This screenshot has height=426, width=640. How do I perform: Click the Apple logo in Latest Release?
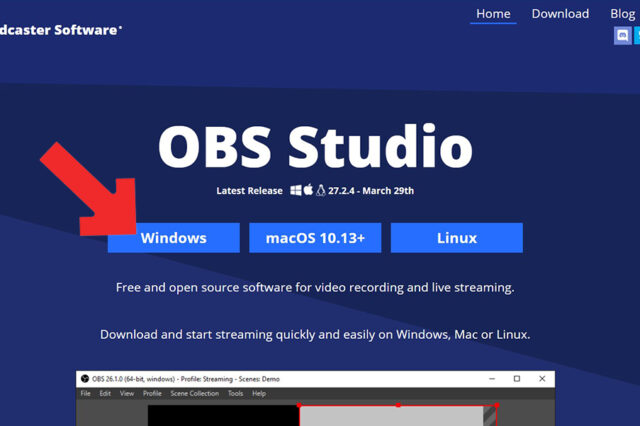point(309,190)
